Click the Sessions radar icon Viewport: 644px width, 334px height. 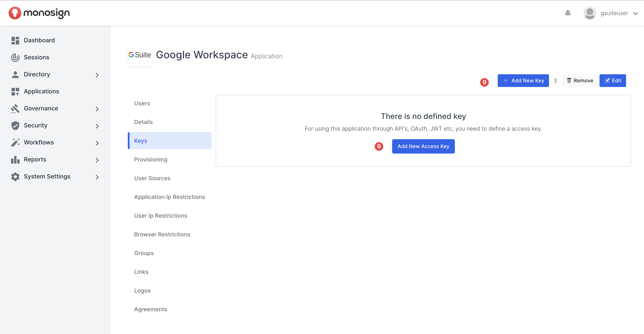(15, 57)
